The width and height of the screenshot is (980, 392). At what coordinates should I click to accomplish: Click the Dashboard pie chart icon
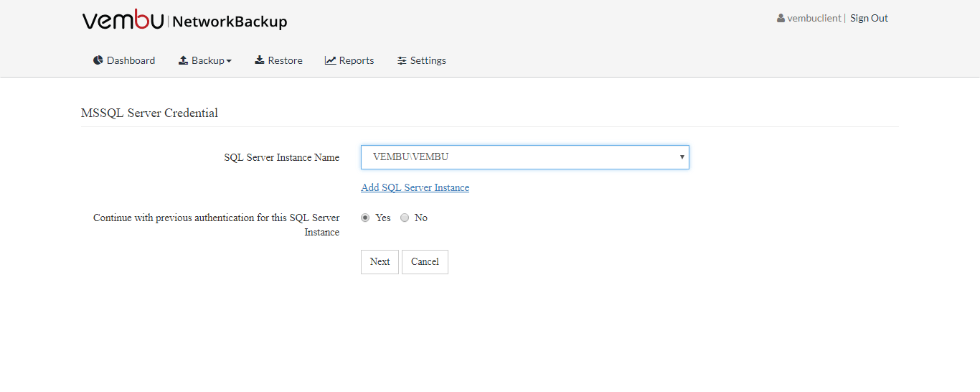click(98, 60)
